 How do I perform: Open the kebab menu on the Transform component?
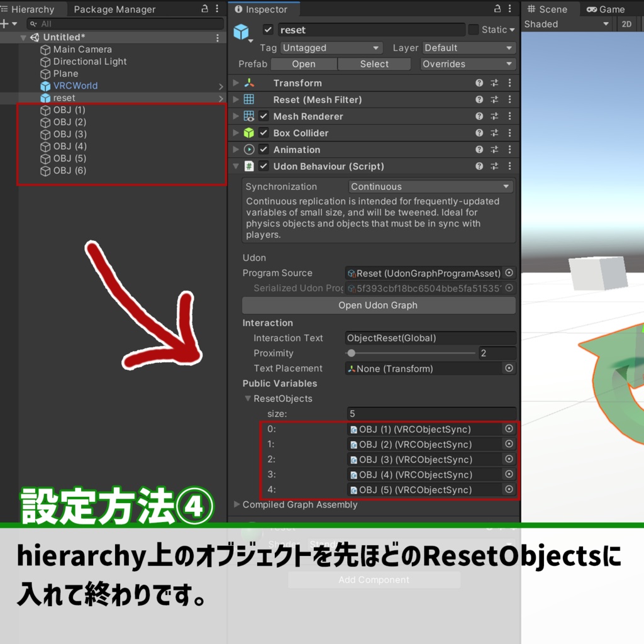[x=509, y=83]
